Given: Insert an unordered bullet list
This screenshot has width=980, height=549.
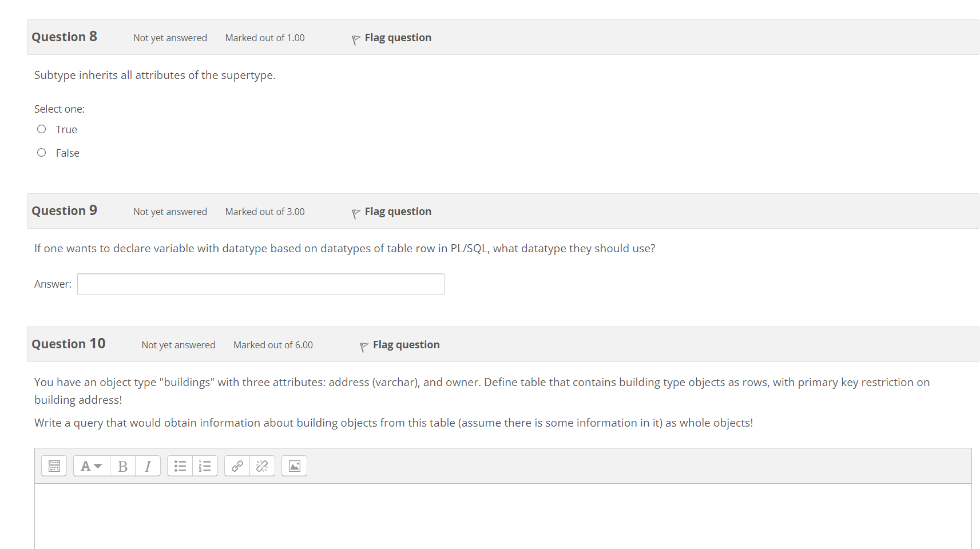Looking at the screenshot, I should point(180,466).
